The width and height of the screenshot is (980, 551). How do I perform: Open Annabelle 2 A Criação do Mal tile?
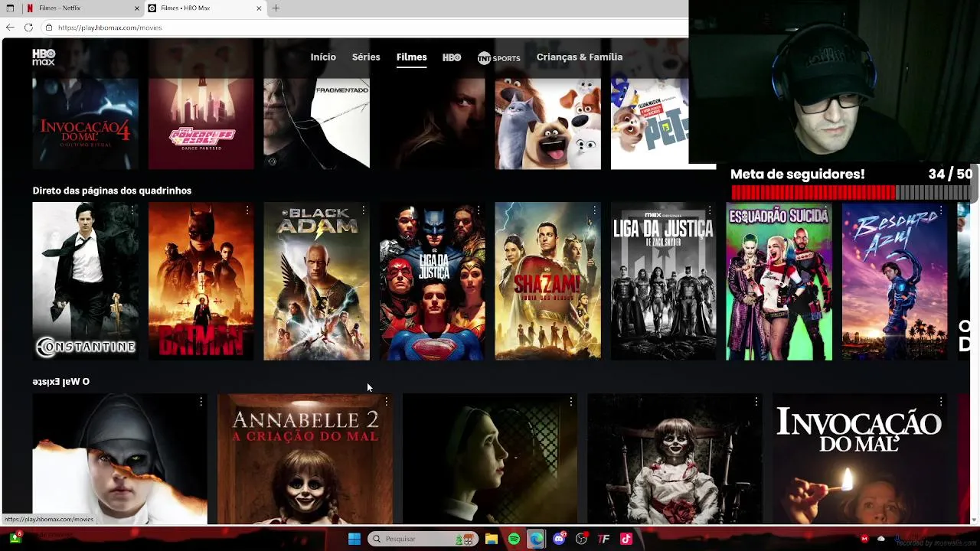[305, 458]
